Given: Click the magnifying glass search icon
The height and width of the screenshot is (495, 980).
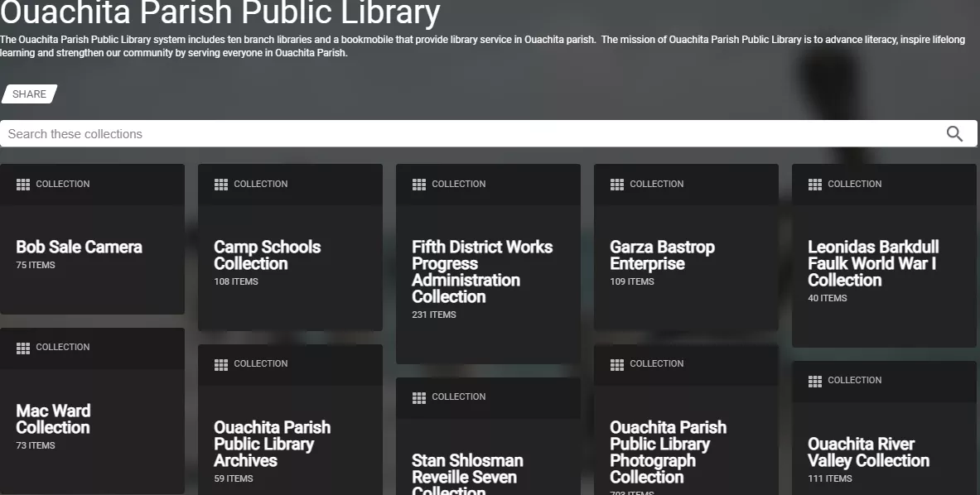Looking at the screenshot, I should (954, 133).
